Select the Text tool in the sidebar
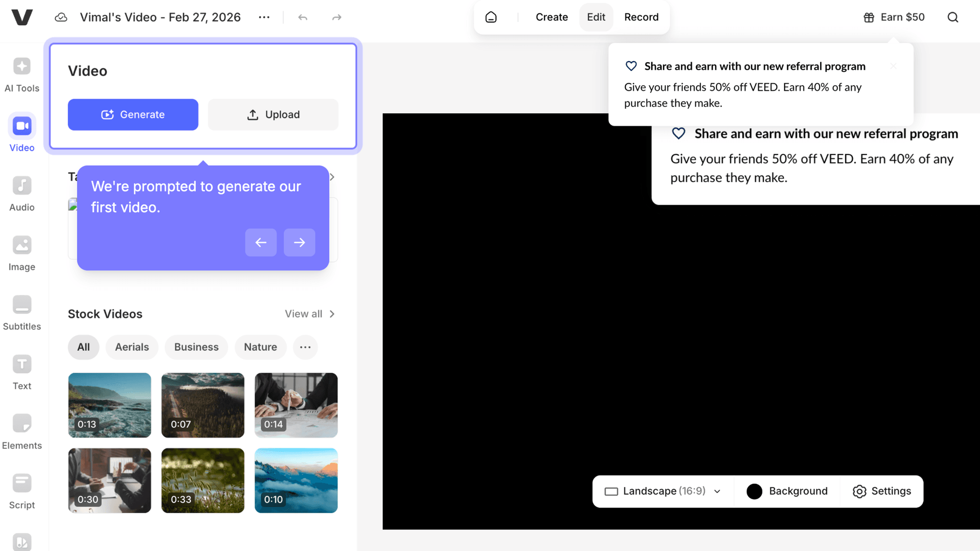The width and height of the screenshot is (980, 551). [x=22, y=371]
